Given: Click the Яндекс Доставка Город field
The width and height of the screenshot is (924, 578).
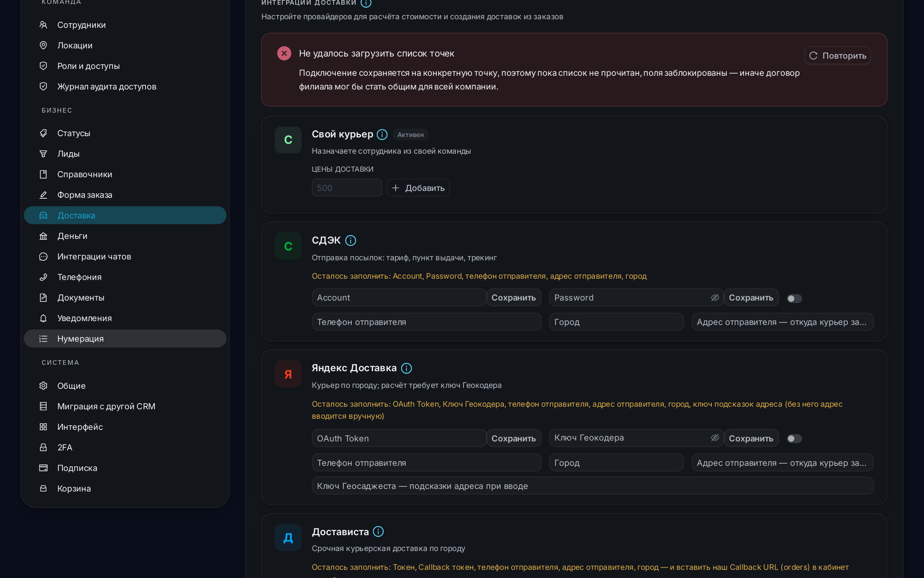Looking at the screenshot, I should [616, 463].
